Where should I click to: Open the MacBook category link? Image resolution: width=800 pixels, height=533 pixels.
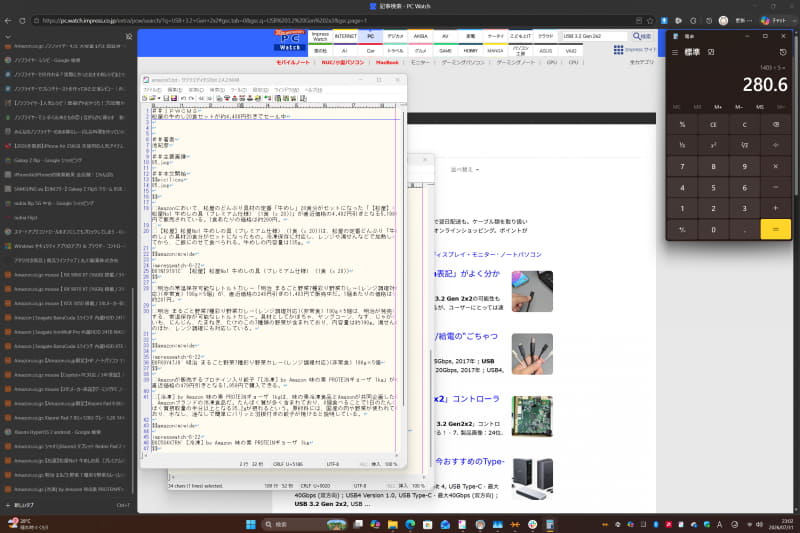pos(387,62)
